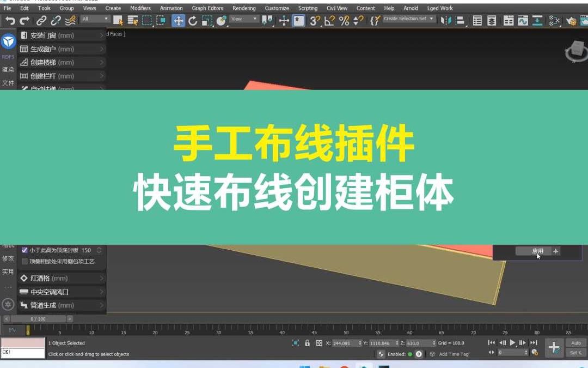Expand the 创建楼梯 (mm) rollout
The width and height of the screenshot is (588, 368).
pos(62,62)
